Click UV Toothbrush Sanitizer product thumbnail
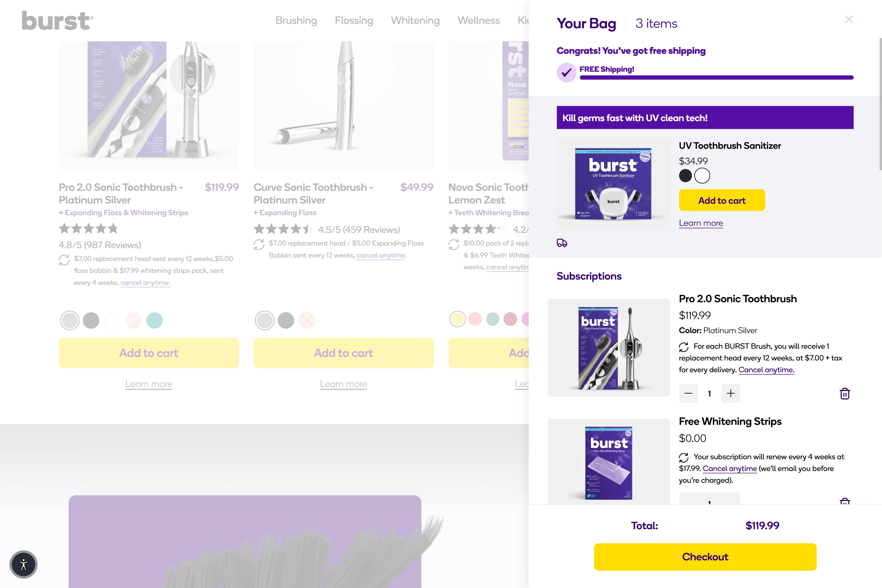This screenshot has height=588, width=882. (x=613, y=184)
